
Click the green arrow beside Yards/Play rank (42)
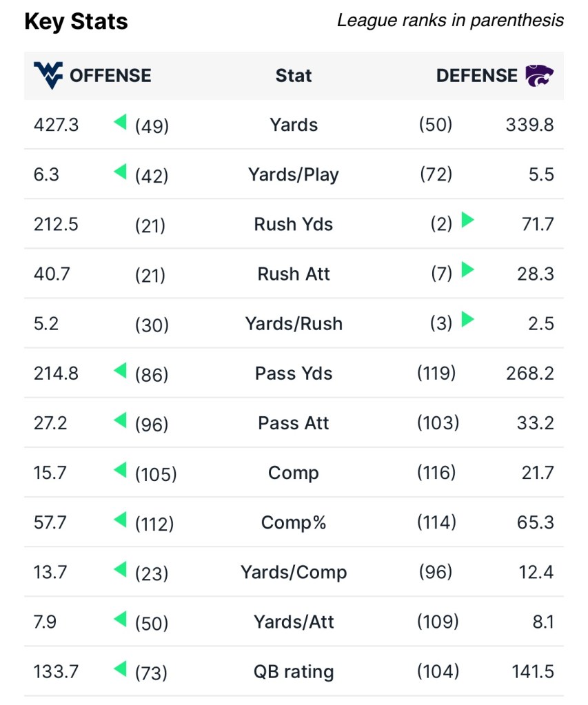[121, 172]
